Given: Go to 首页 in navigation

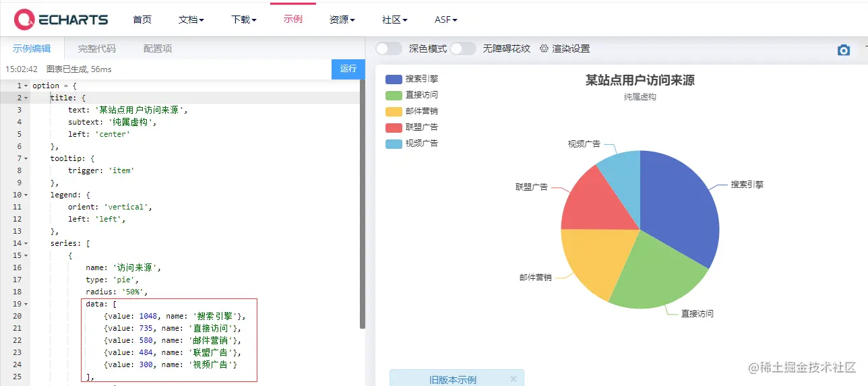Looking at the screenshot, I should [x=142, y=20].
